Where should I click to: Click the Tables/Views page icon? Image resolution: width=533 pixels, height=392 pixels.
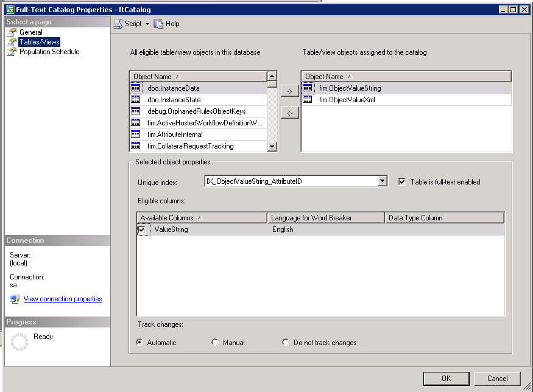click(12, 42)
